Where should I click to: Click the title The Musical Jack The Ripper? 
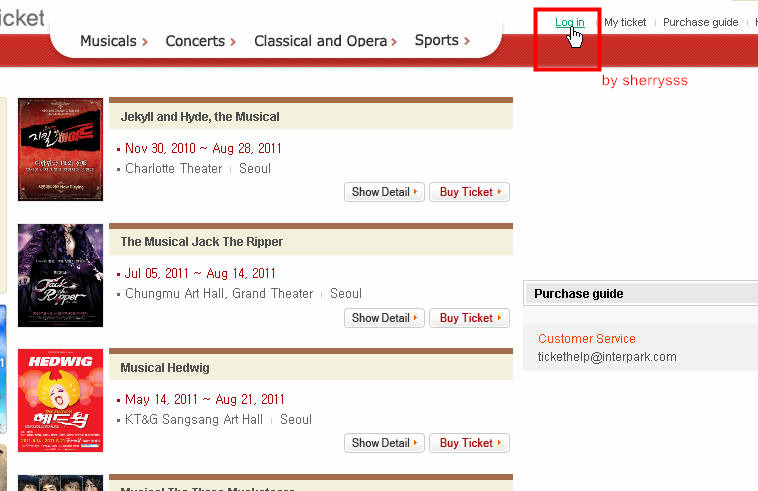[x=202, y=242]
